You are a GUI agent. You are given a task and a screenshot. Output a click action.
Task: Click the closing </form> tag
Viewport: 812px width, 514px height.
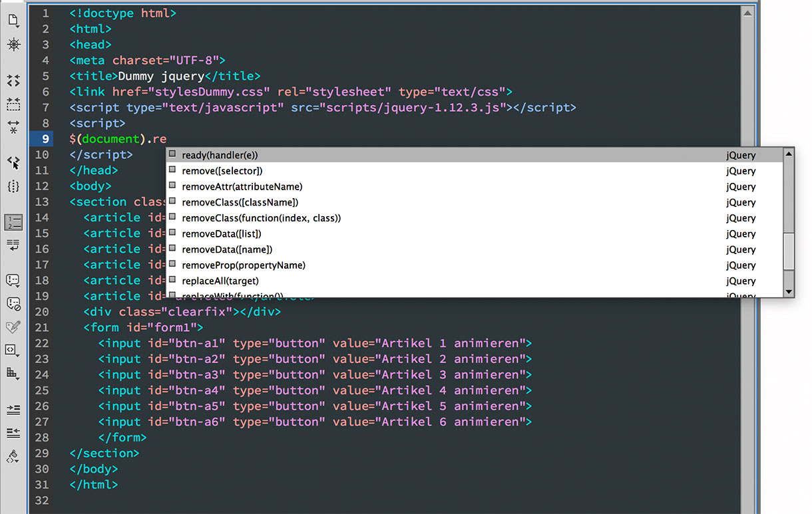coord(122,438)
